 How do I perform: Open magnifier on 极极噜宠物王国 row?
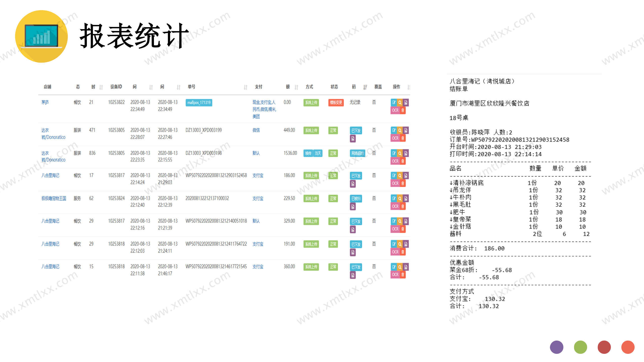pos(400,198)
